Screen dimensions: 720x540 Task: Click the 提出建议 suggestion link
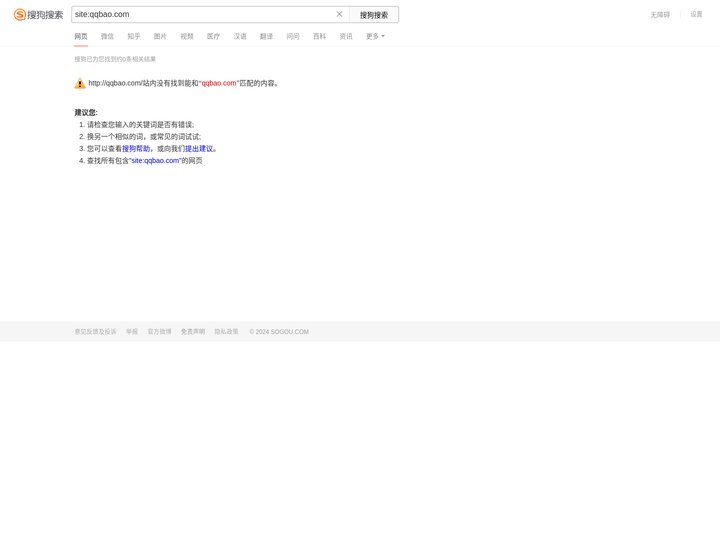pyautogui.click(x=199, y=148)
